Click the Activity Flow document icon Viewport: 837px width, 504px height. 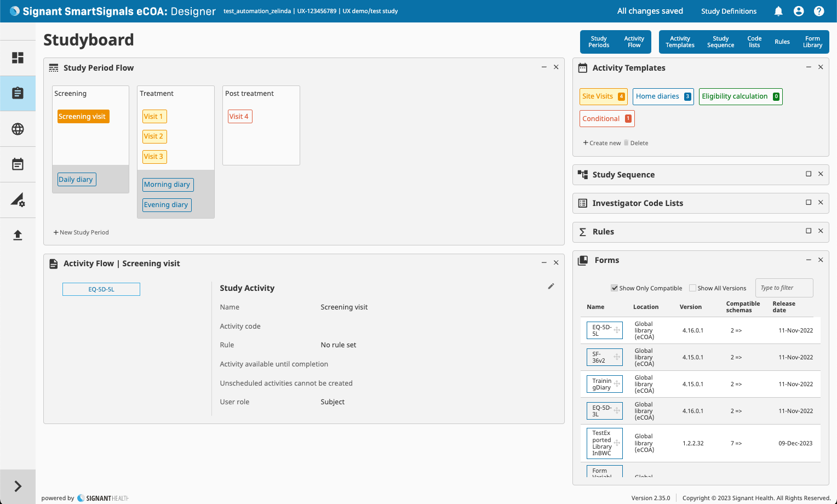[x=54, y=264]
